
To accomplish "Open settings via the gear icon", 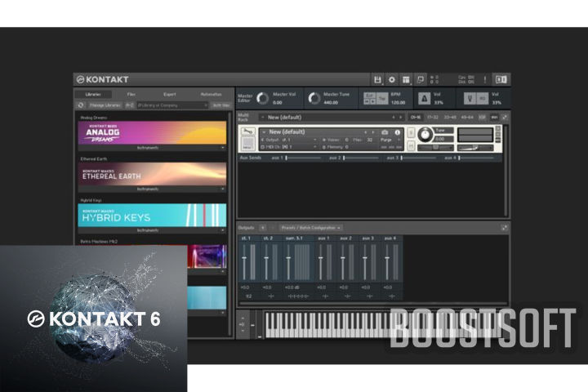I will 392,79.
